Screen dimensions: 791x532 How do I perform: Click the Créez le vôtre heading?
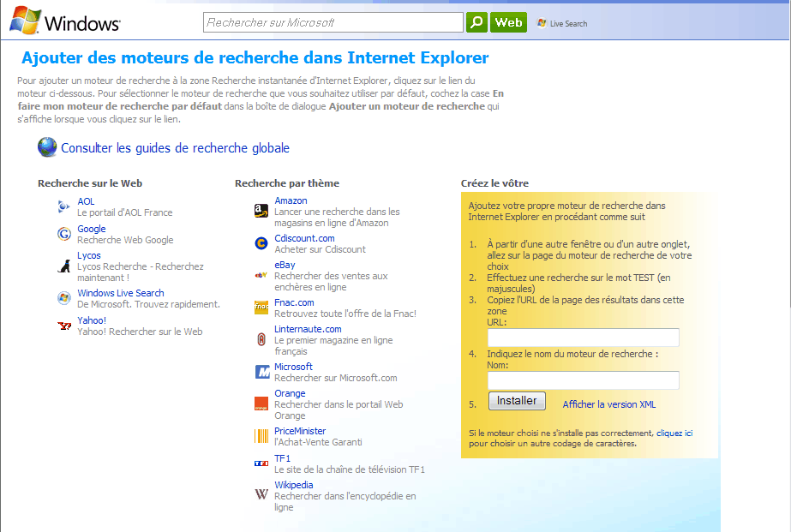coord(494,183)
